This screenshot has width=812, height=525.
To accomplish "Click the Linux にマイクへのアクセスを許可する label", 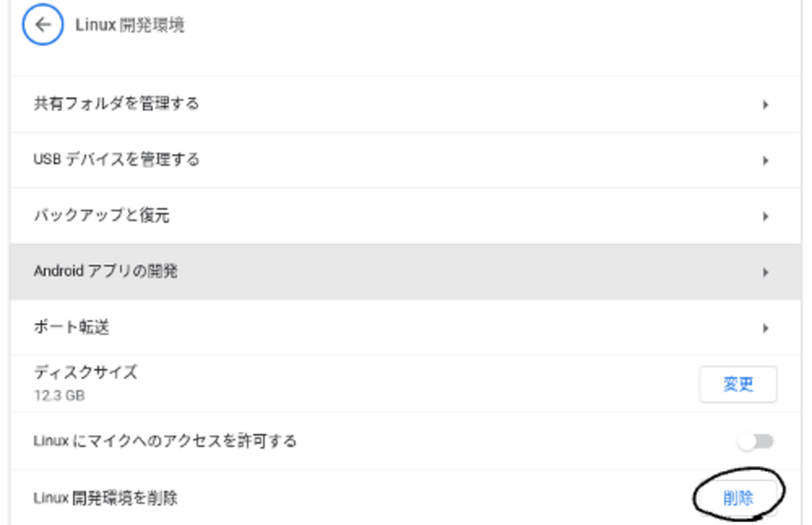I will coord(165,441).
